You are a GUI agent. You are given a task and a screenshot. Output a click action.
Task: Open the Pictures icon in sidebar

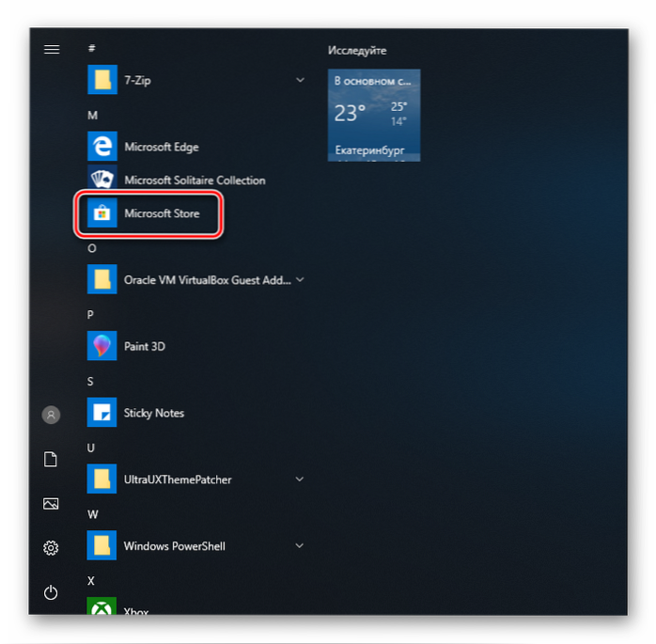(51, 504)
